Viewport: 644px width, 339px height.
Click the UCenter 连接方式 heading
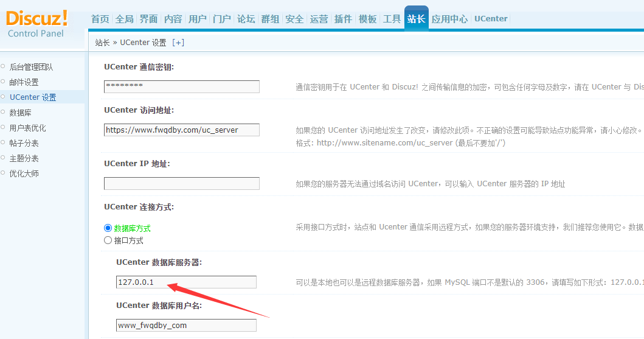point(139,207)
